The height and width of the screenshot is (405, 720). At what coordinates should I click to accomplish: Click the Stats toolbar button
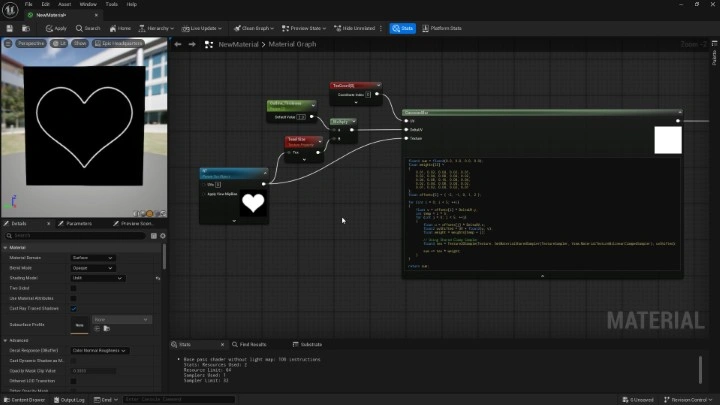click(x=402, y=28)
